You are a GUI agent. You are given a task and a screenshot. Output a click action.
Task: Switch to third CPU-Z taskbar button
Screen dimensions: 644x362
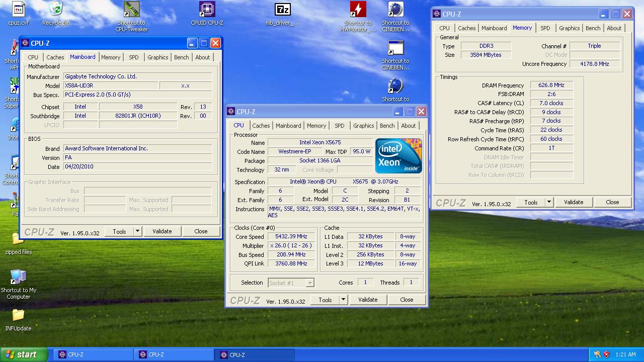coord(255,354)
